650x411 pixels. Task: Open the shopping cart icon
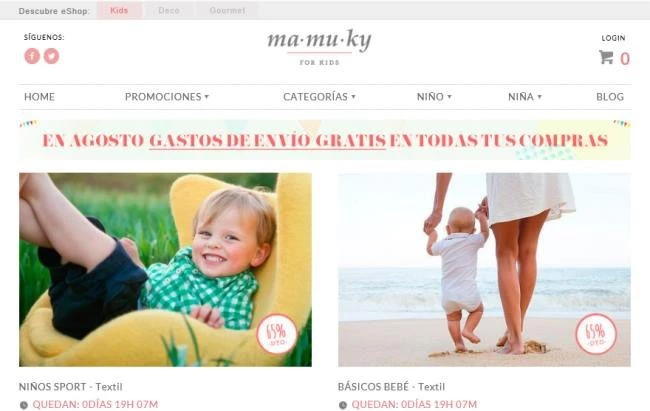point(606,57)
